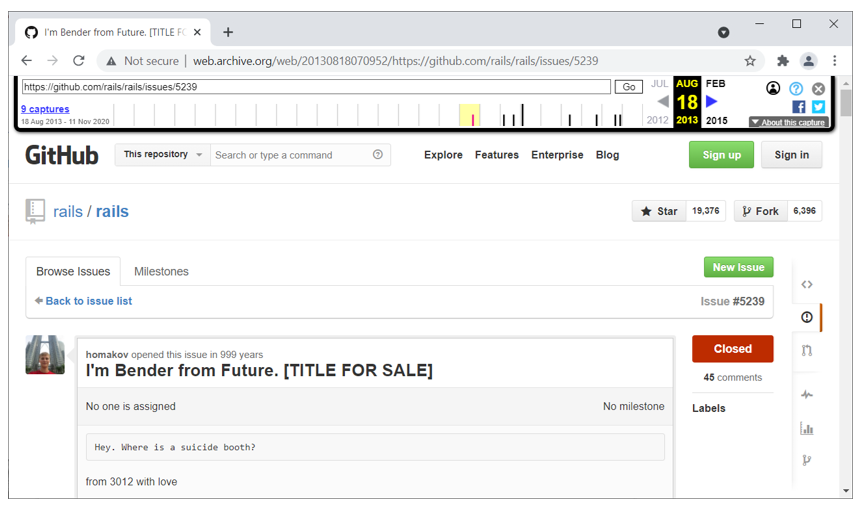Click the Not secure warning icon
This screenshot has height=511, width=863.
pyautogui.click(x=111, y=61)
